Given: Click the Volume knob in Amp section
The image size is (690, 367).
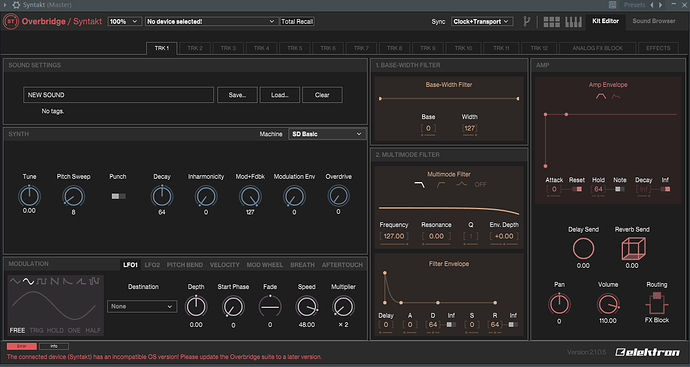Looking at the screenshot, I should pyautogui.click(x=608, y=305).
